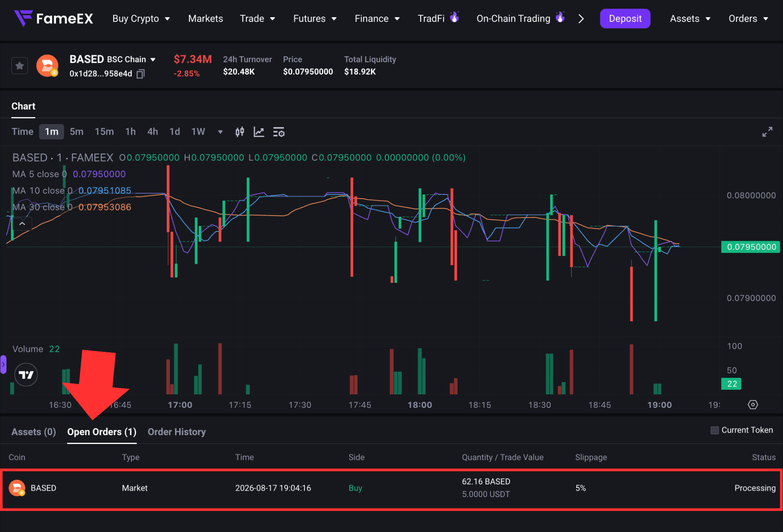Add BASED to favorites with star icon
Viewport: 783px width, 532px height.
(x=19, y=66)
